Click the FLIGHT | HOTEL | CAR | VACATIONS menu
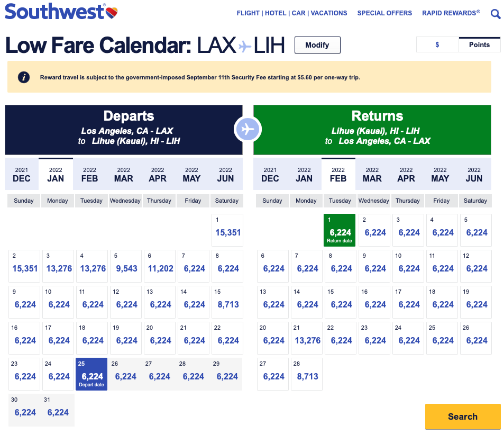 [x=292, y=13]
